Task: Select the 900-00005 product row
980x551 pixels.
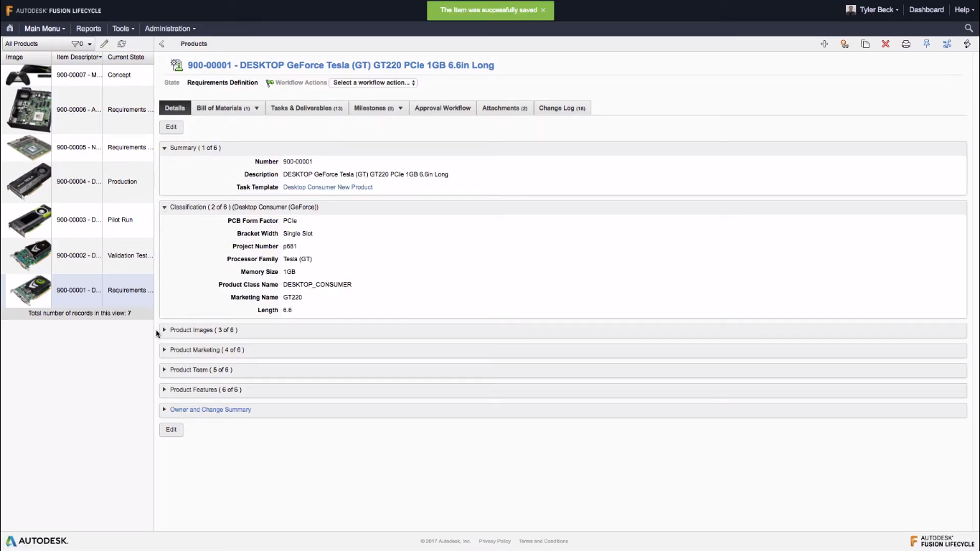Action: click(x=77, y=147)
